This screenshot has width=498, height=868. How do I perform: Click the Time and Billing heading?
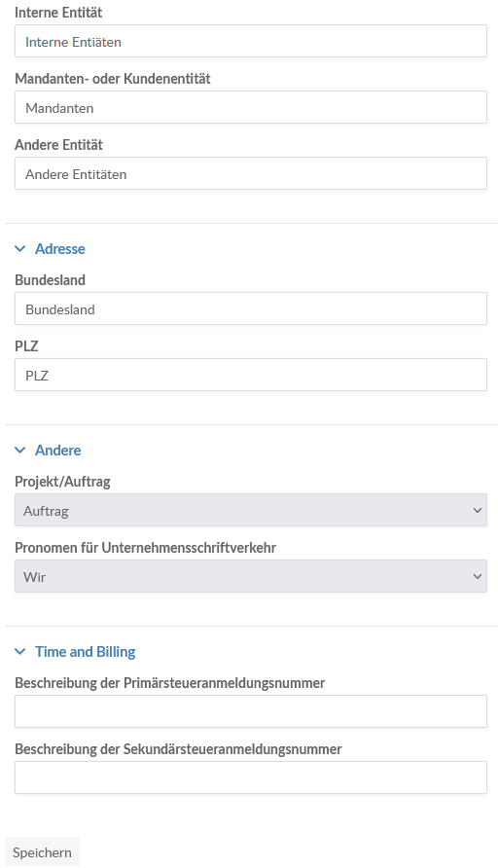point(86,652)
